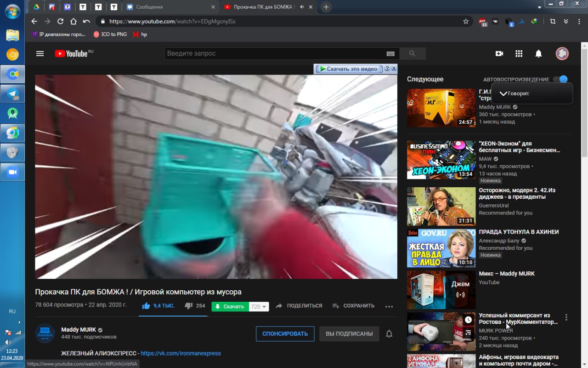588x368 pixels.
Task: Open YouTube notifications bell in header
Action: tap(538, 54)
